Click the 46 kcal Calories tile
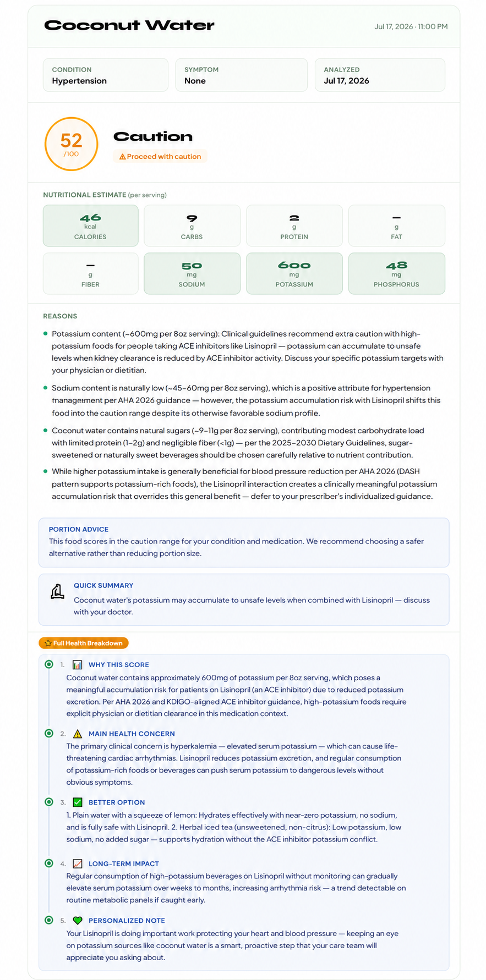Viewport: 486px width, 980px height. coord(90,225)
